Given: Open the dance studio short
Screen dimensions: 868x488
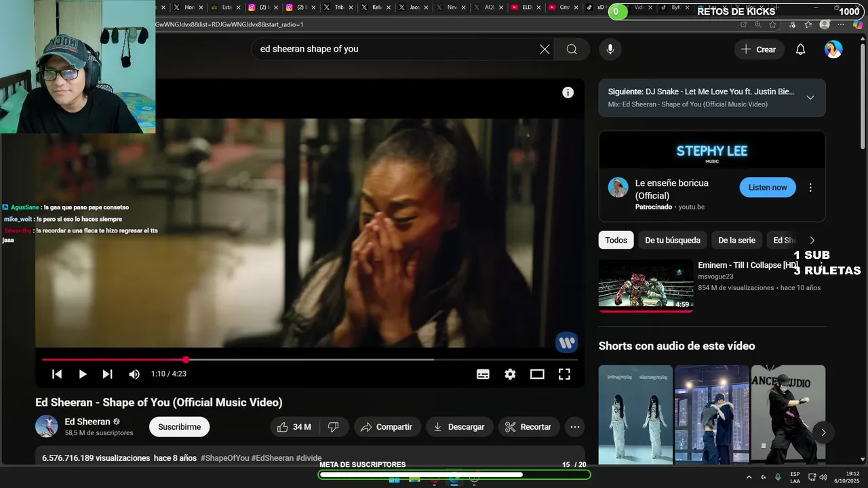Looking at the screenshot, I should 788,415.
